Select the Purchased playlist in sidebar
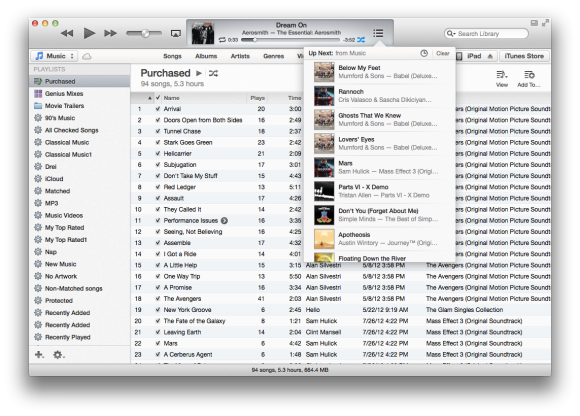The height and width of the screenshot is (416, 580). [x=80, y=81]
